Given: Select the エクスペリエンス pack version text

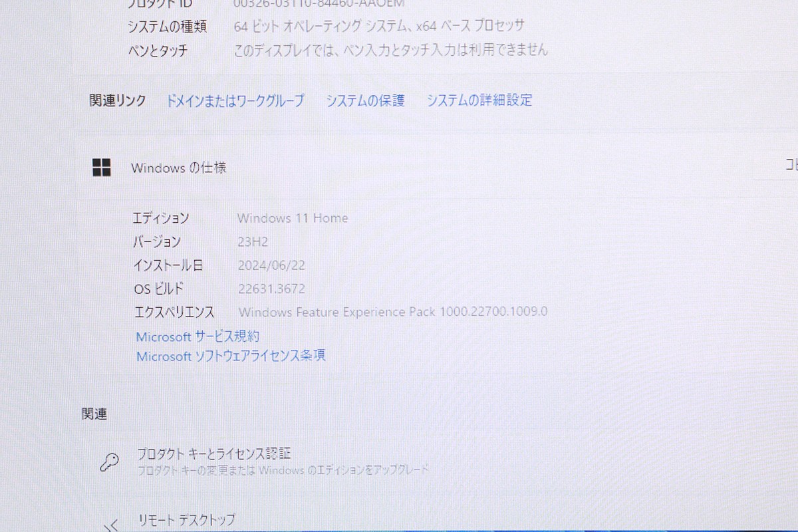Looking at the screenshot, I should [x=392, y=312].
